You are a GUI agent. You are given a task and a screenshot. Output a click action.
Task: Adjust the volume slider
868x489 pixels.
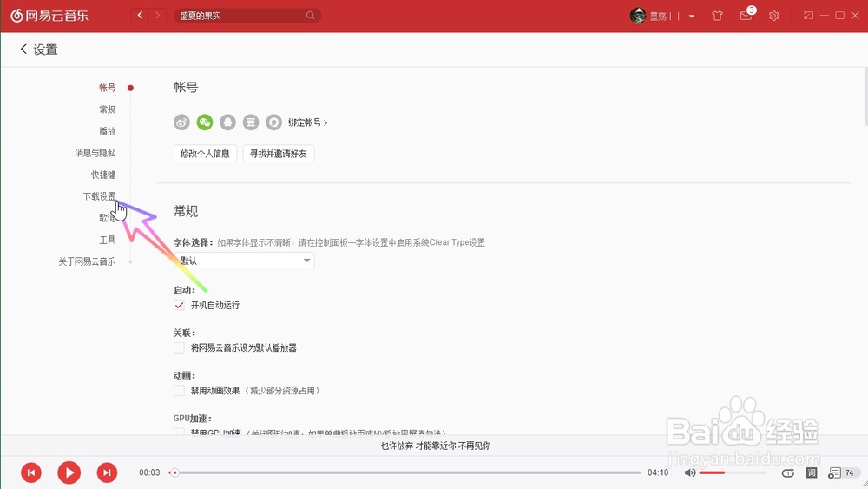(733, 472)
